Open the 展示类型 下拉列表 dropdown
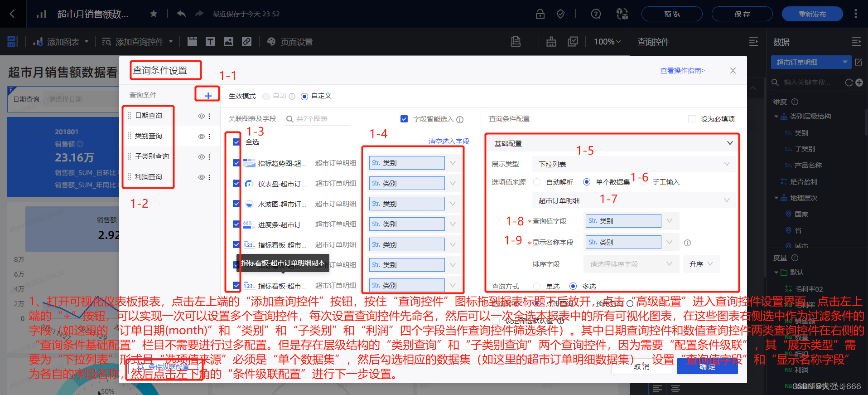868x395 pixels. (x=634, y=164)
